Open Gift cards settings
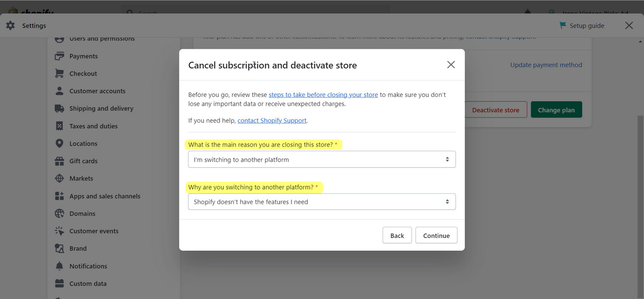The width and height of the screenshot is (644, 299). [83, 161]
